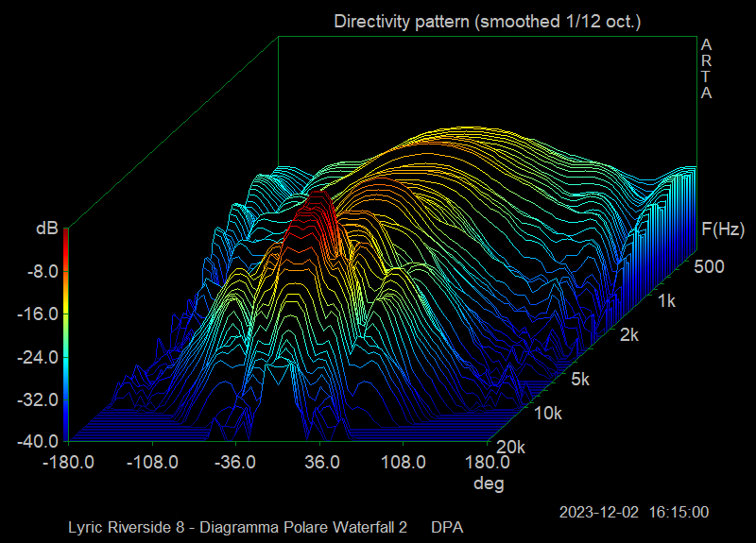The width and height of the screenshot is (756, 543).
Task: Click the -36.0 degree axis label
Action: click(235, 463)
